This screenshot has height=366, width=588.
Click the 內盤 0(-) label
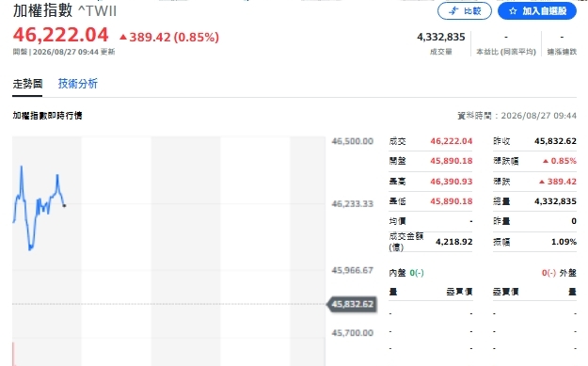click(x=406, y=273)
